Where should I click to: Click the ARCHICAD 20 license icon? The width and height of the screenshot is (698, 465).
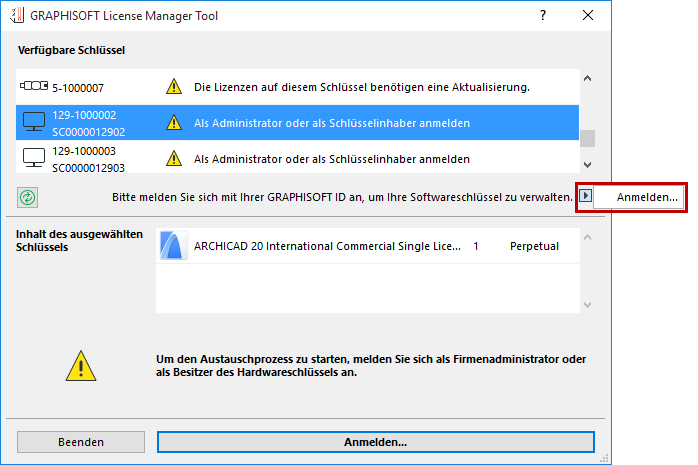174,245
